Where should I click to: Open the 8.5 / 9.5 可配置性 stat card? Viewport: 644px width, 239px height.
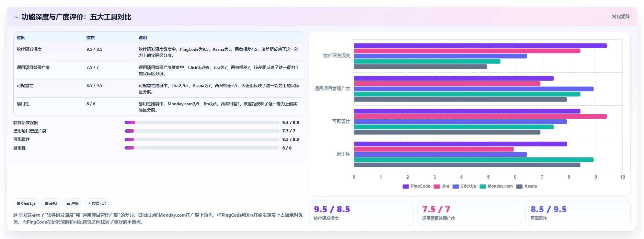tap(578, 213)
